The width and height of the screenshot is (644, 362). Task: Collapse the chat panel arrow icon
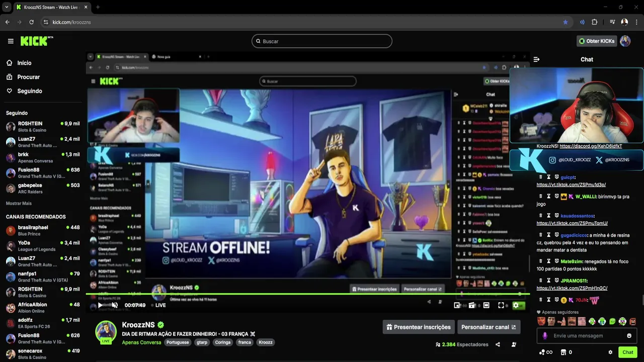(536, 59)
